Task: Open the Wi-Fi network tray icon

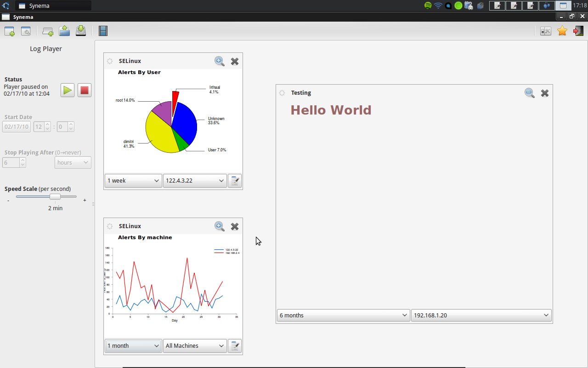Action: click(x=438, y=6)
